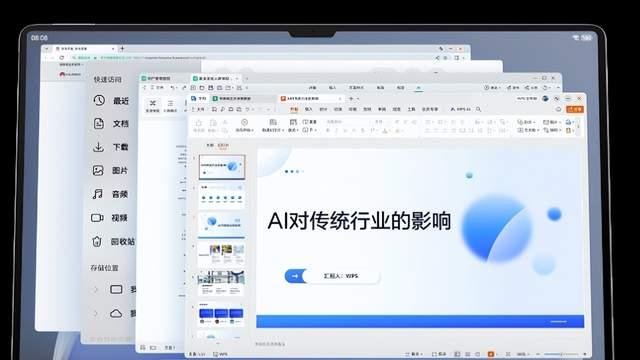The height and width of the screenshot is (360, 640).
Task: Click fit-to-window icon in status bar
Action: click(508, 354)
